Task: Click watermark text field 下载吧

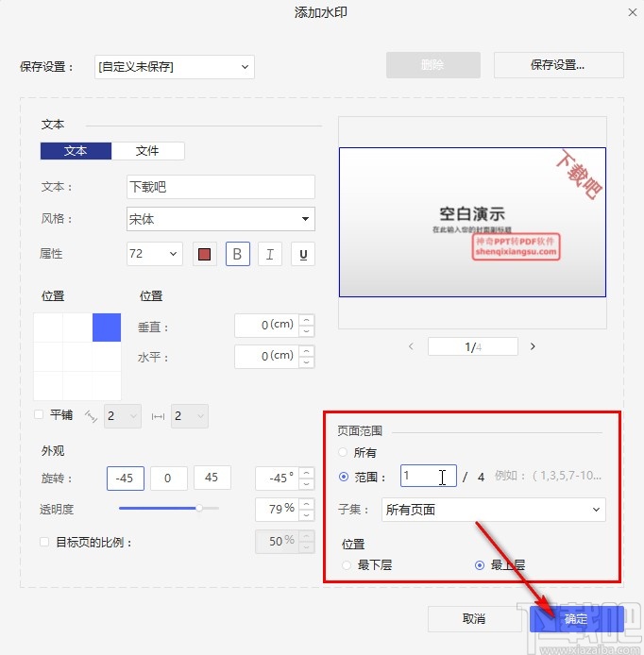Action: pos(221,187)
